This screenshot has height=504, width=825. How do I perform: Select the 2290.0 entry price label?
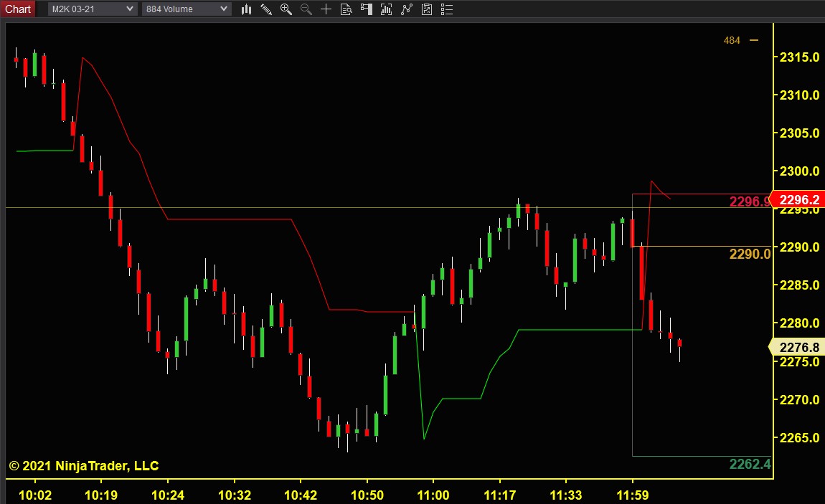pos(750,255)
